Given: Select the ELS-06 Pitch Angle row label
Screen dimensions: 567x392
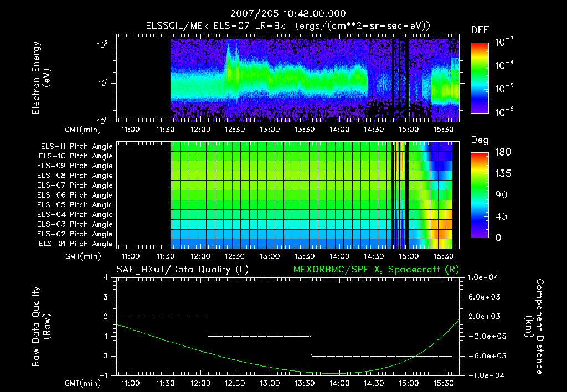Looking at the screenshot, I should click(75, 195).
